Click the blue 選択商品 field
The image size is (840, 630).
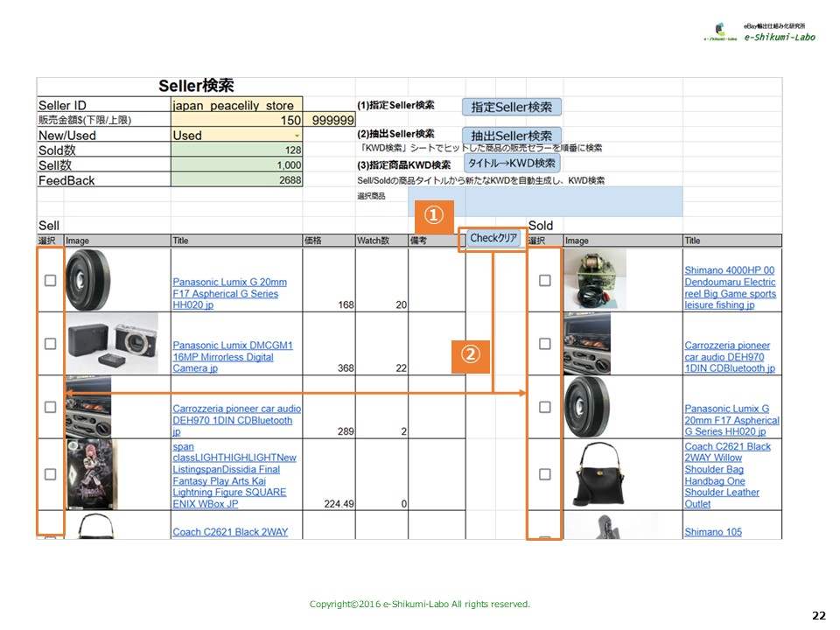[x=545, y=201]
